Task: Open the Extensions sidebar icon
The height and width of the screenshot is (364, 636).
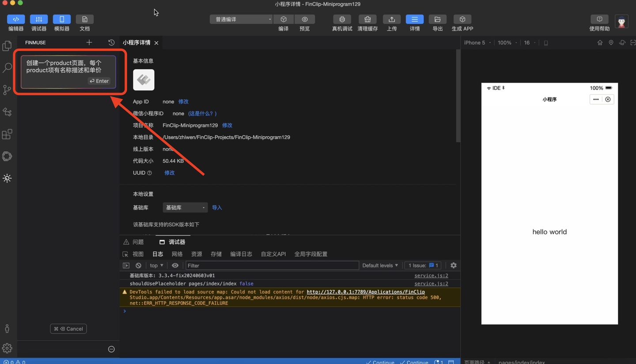Action: pyautogui.click(x=7, y=134)
